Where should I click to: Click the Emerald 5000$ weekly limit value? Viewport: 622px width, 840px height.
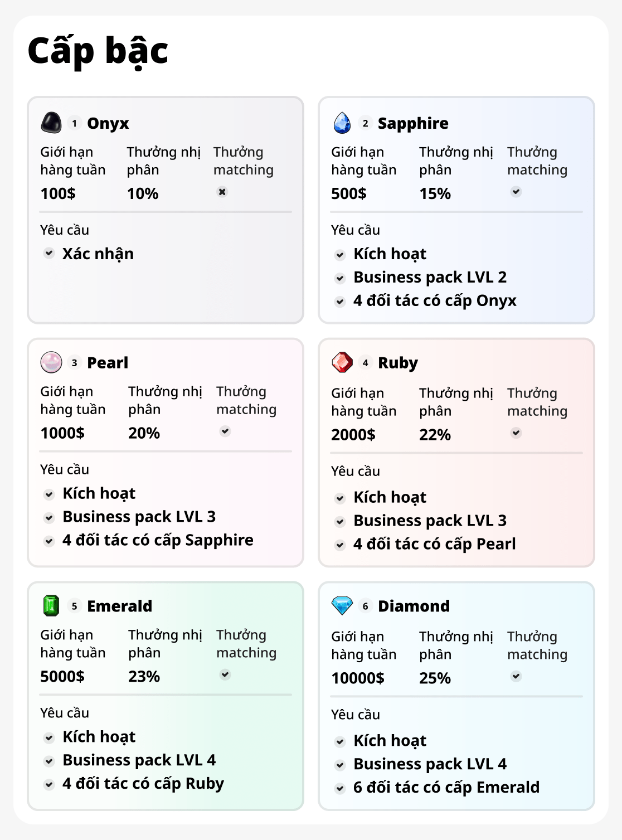62,676
